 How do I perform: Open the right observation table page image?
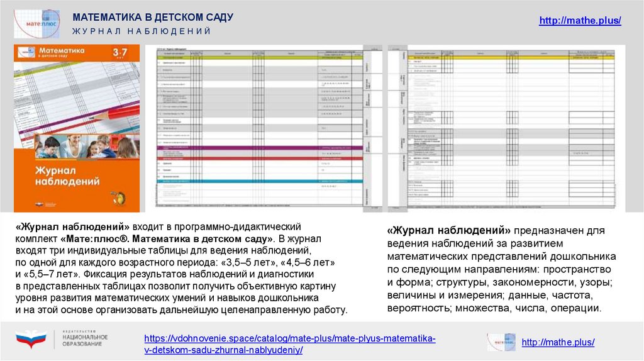(x=506, y=128)
